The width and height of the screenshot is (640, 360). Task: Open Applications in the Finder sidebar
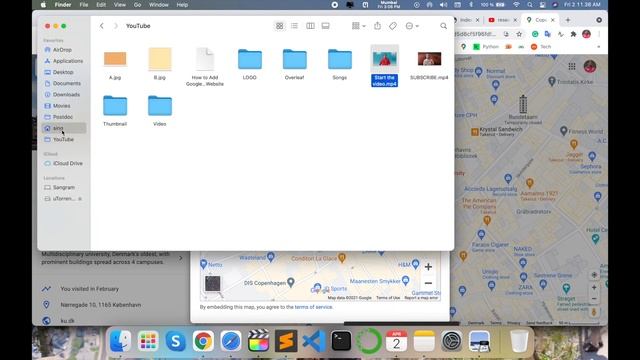[63, 61]
